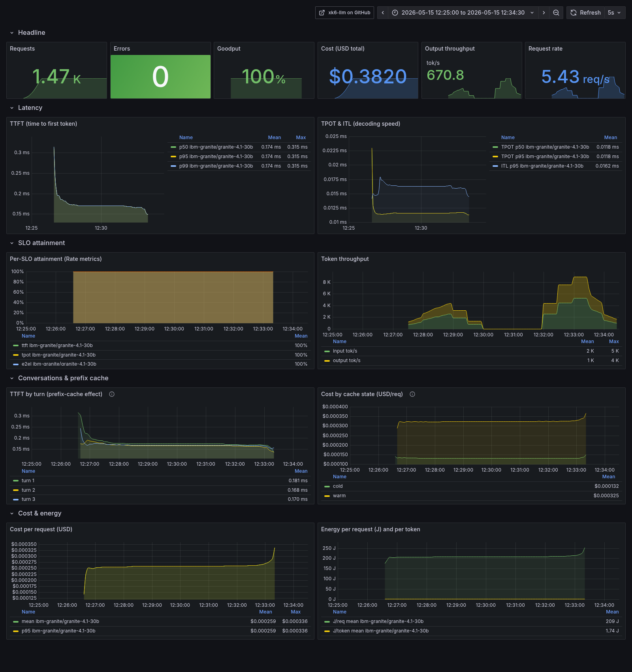The height and width of the screenshot is (672, 632).
Task: Click the Cost per request (USD) title
Action: coord(41,529)
